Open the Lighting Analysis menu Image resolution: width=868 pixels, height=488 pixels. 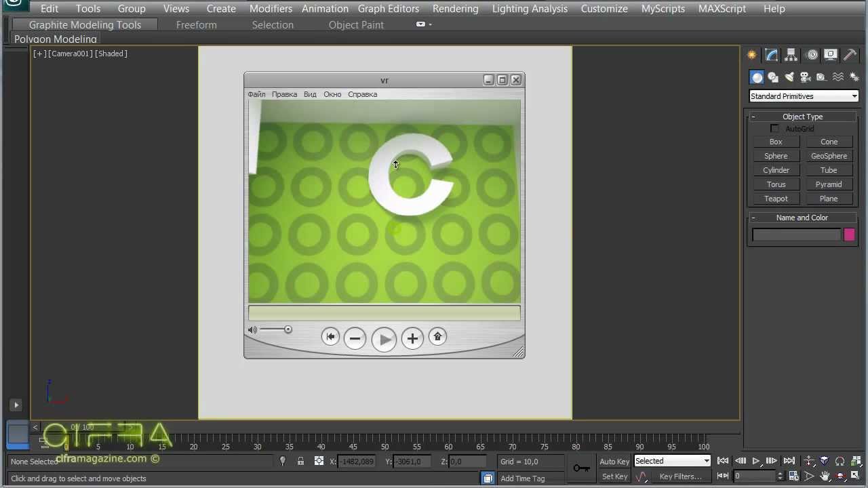[x=530, y=9]
